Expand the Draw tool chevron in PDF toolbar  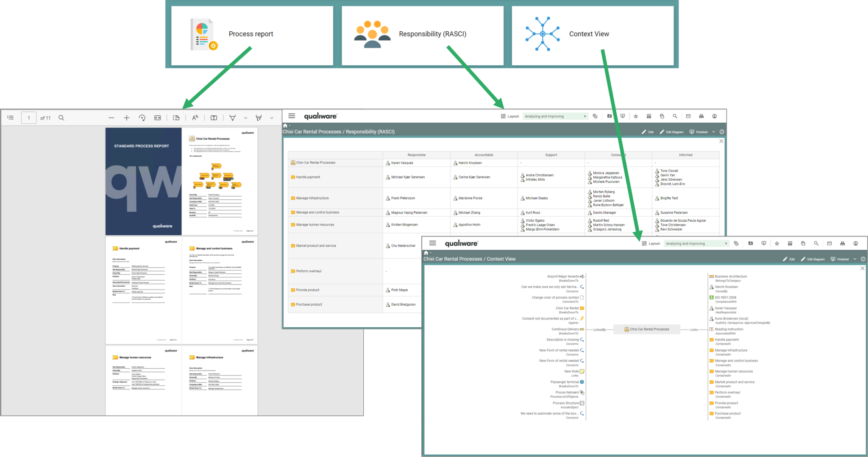click(245, 118)
